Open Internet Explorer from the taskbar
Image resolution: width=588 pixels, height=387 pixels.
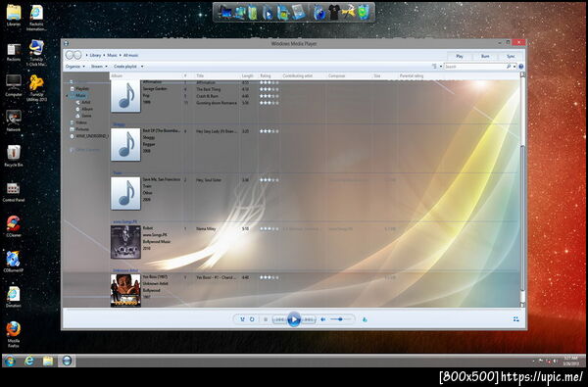(x=29, y=361)
